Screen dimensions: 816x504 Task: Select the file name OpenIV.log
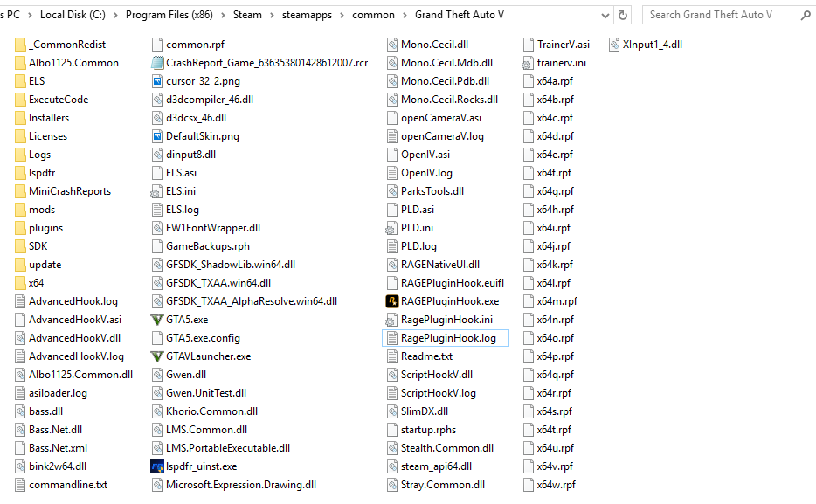click(426, 173)
